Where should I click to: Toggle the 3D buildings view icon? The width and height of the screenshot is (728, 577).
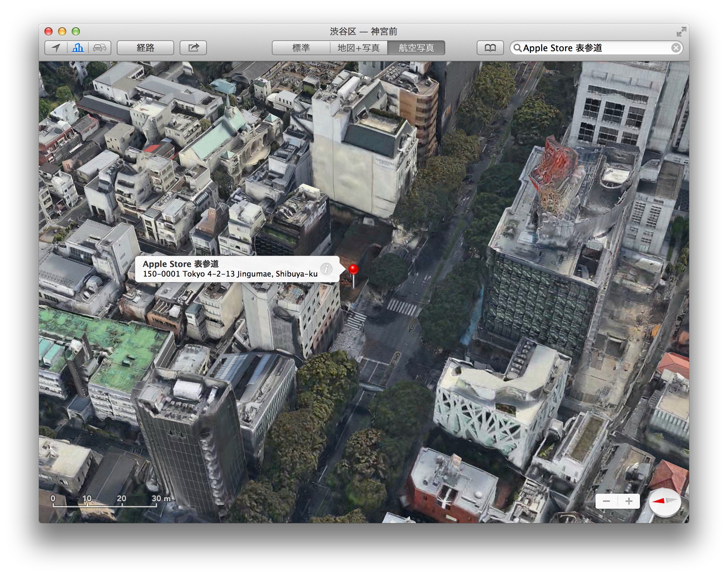(x=78, y=48)
